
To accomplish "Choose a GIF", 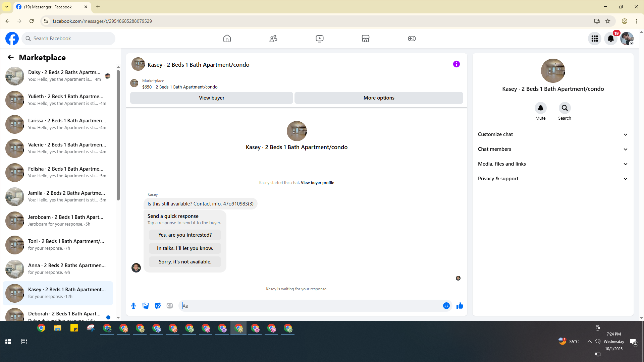I will coord(170,306).
